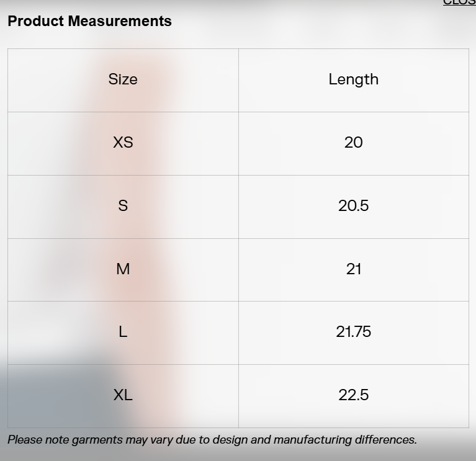Click the Length column header
This screenshot has width=476, height=461.
[x=353, y=79]
